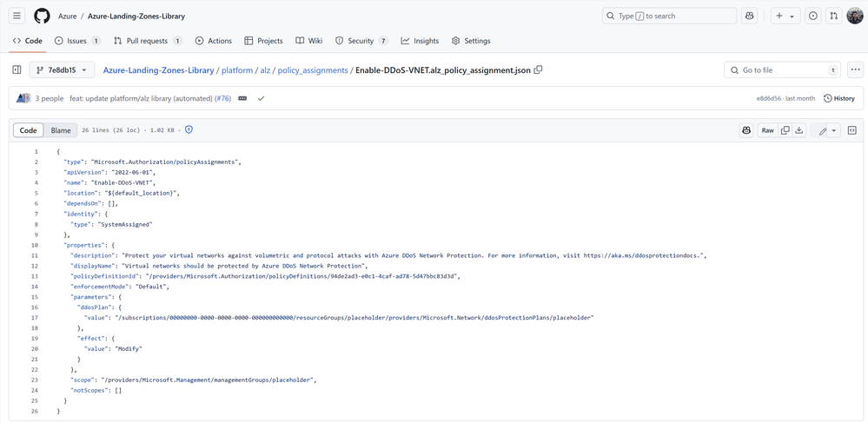The height and width of the screenshot is (423, 868).
Task: Open more file actions ellipsis menu
Action: click(x=856, y=69)
